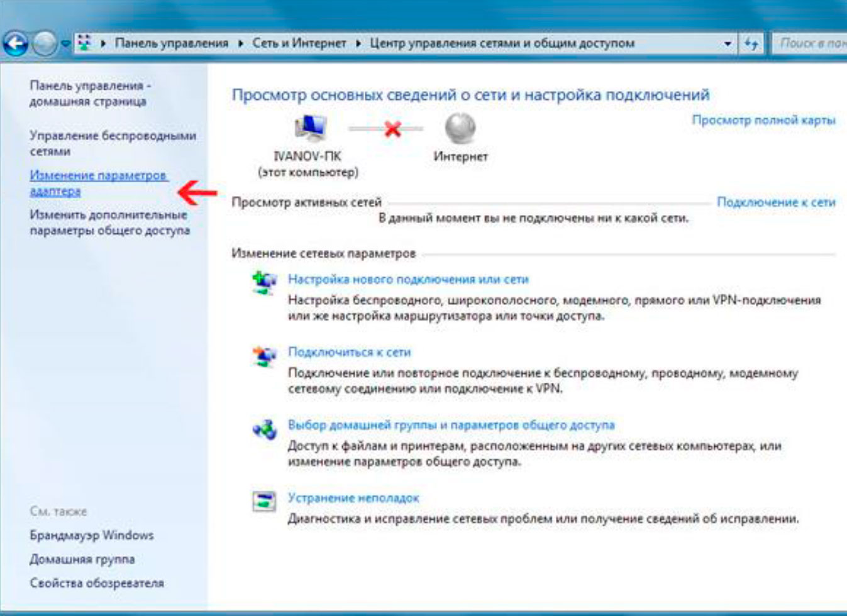
Task: Open recent pages dropdown next to navigation arrows
Action: [65, 45]
